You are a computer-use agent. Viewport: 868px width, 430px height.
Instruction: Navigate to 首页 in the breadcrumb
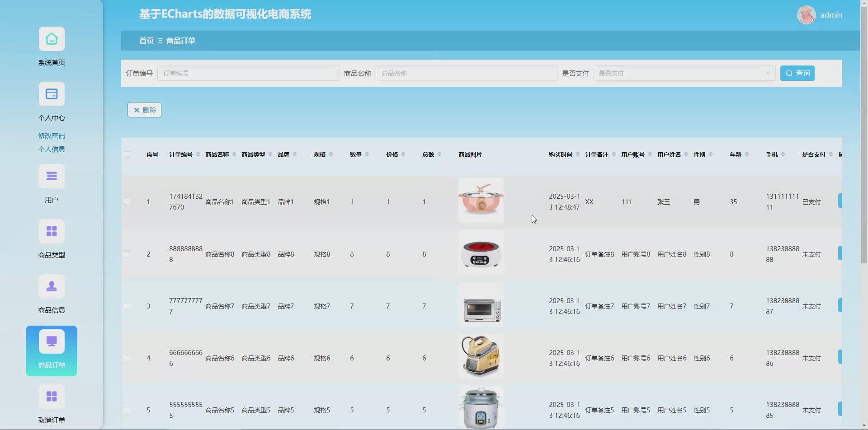(x=146, y=41)
